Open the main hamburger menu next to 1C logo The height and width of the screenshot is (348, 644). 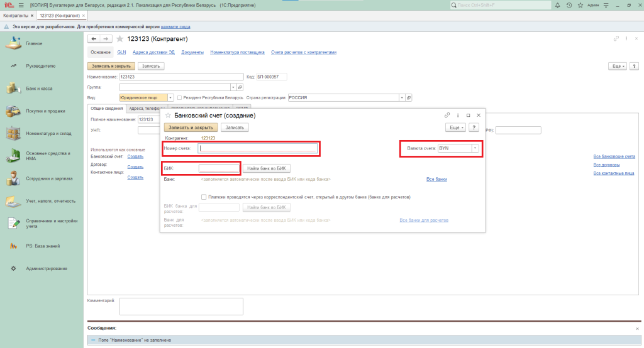point(21,5)
